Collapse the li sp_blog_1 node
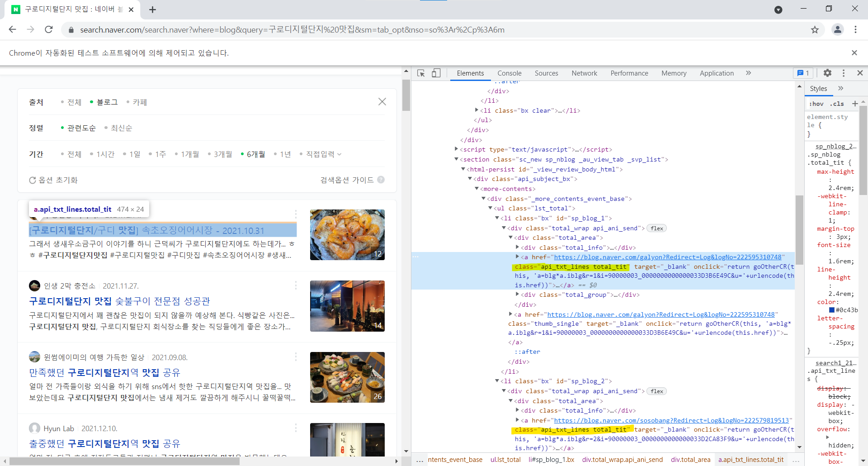The image size is (868, 466). pos(497,218)
